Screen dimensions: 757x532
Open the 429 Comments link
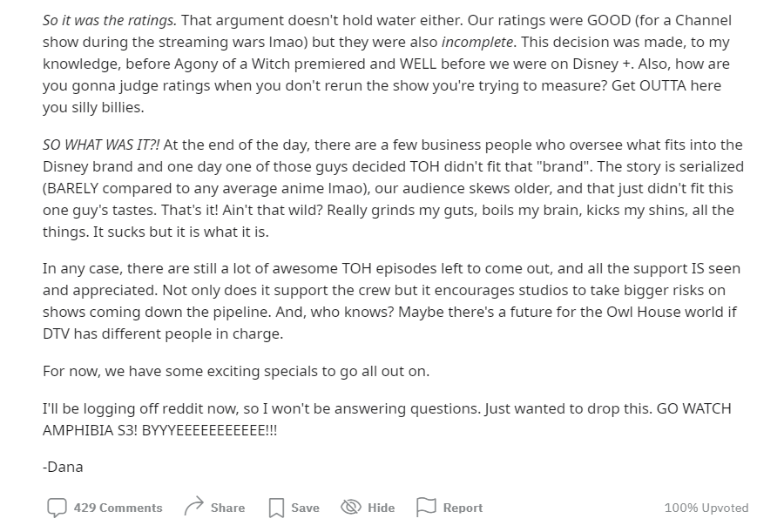click(x=118, y=508)
